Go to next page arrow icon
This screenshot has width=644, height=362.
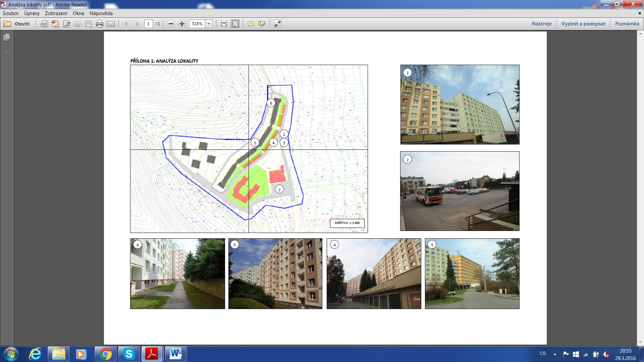pyautogui.click(x=137, y=24)
